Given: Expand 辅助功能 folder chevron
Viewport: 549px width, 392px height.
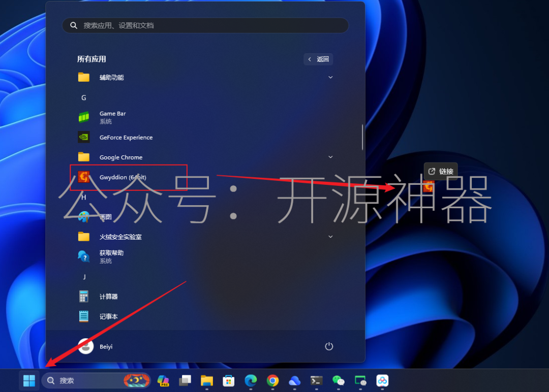Looking at the screenshot, I should (330, 77).
